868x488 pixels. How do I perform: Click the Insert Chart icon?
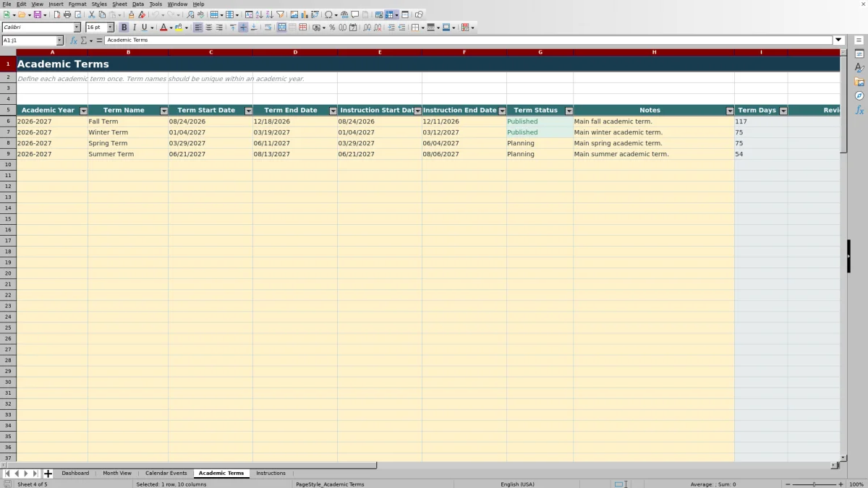point(304,14)
